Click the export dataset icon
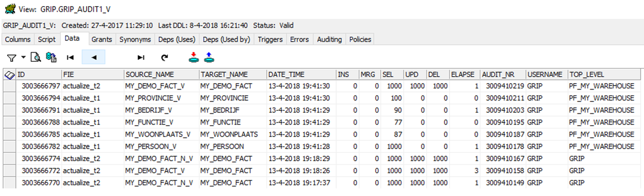Image resolution: width=644 pixels, height=196 pixels. [51, 58]
